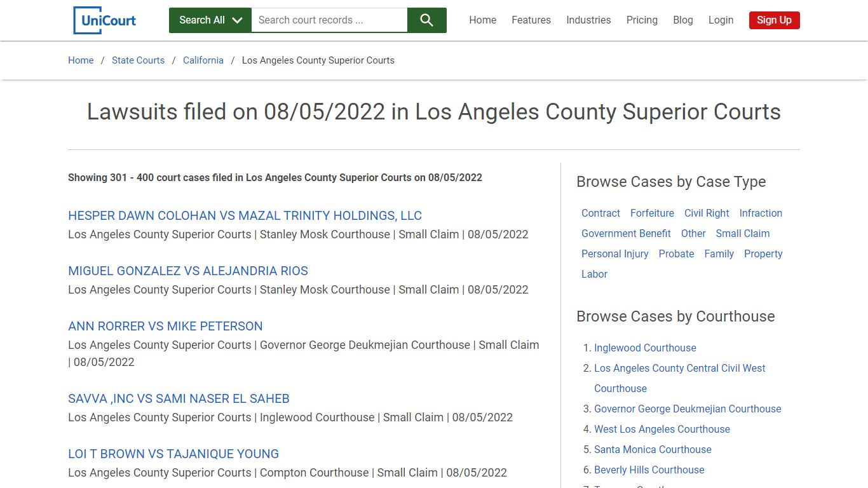Image resolution: width=868 pixels, height=488 pixels.
Task: Open the Search All dropdown
Action: tap(210, 20)
